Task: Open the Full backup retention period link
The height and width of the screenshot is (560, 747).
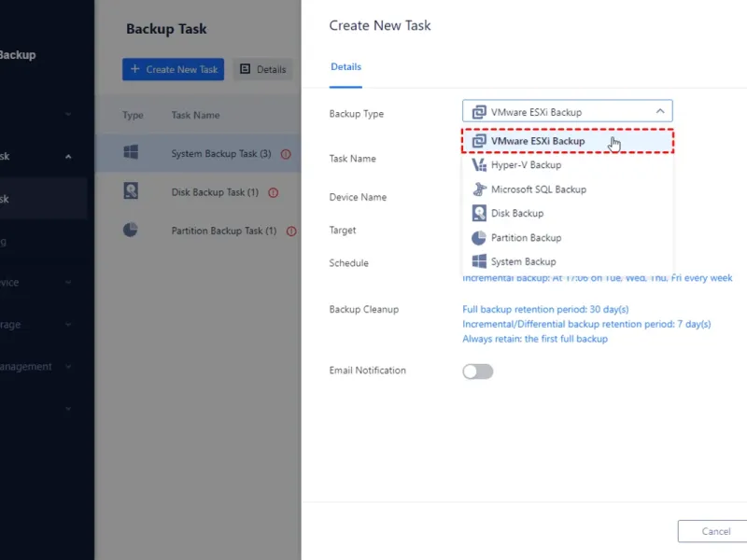Action: (545, 310)
